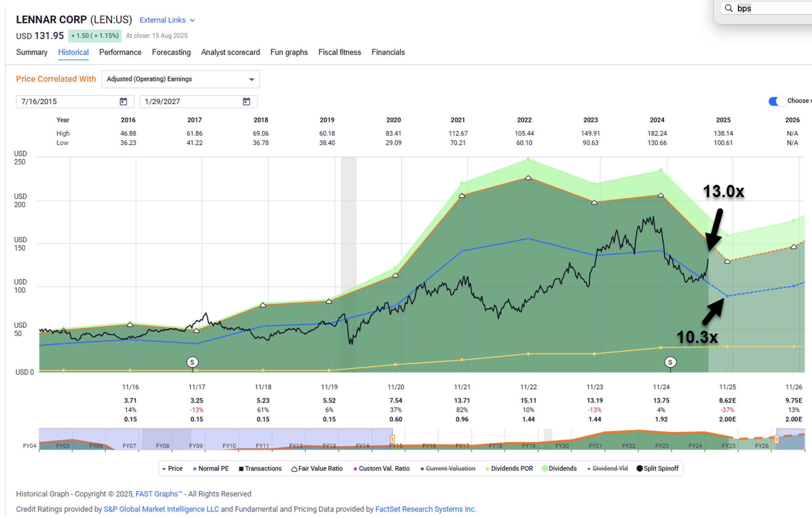Click the 2024 high value 182.24
Image resolution: width=812 pixels, height=518 pixels.
pyautogui.click(x=657, y=134)
